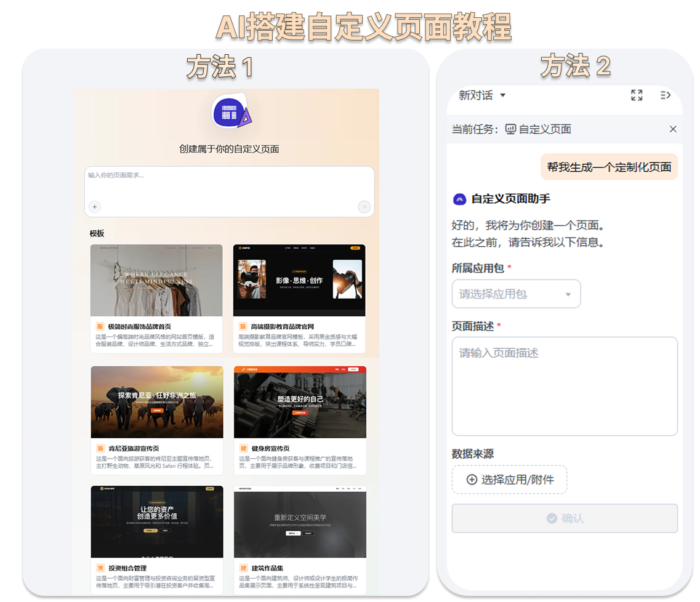Click the 健身房宣传页 category icon
This screenshot has width=700, height=602.
[244, 448]
